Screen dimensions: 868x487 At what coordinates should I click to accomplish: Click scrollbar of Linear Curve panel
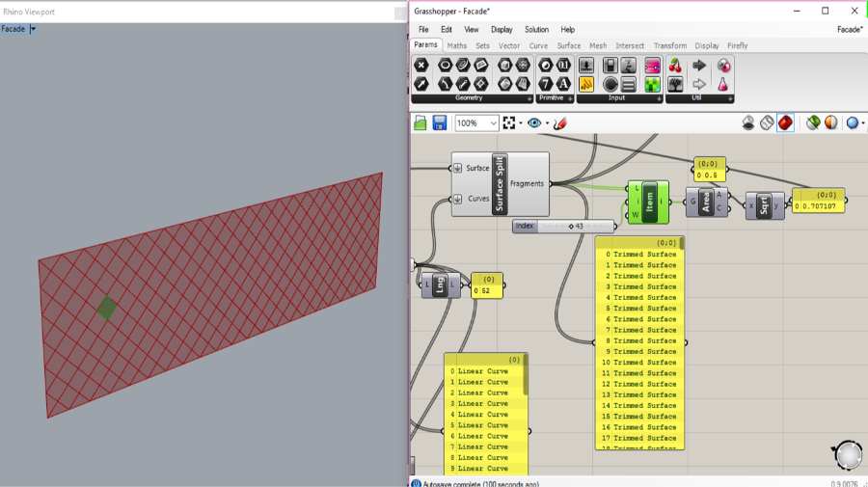pyautogui.click(x=526, y=376)
